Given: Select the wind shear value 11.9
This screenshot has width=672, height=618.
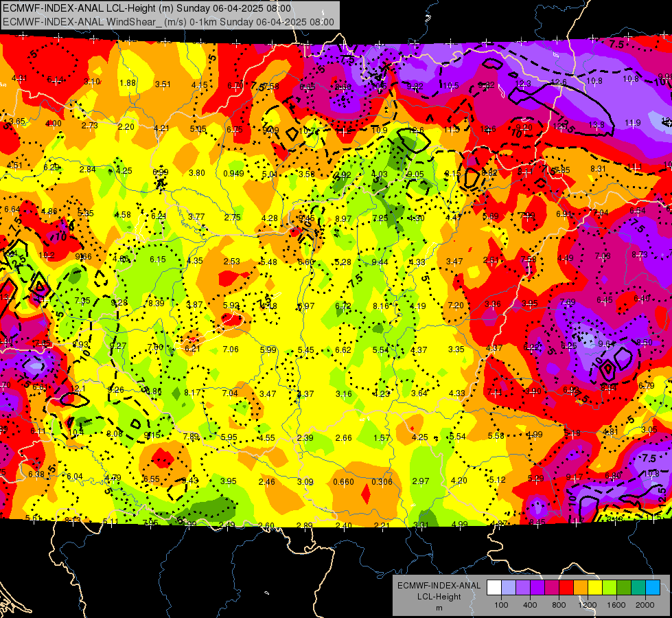Looking at the screenshot, I should click(633, 123).
